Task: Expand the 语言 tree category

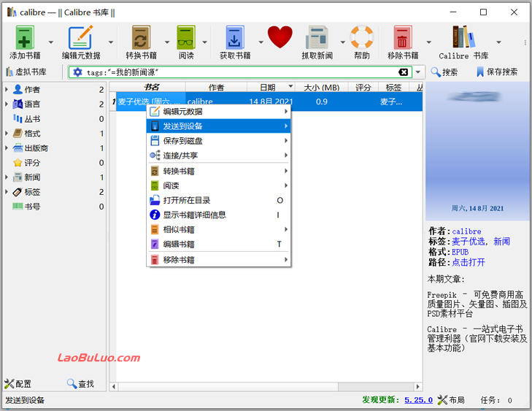Action: click(x=7, y=104)
